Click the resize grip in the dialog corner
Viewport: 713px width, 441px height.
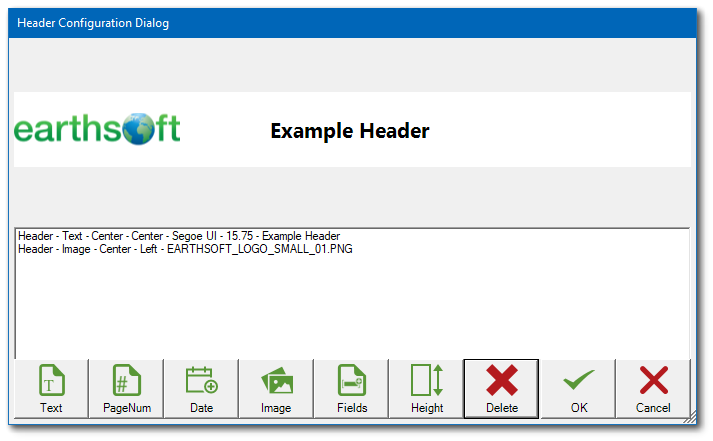click(x=691, y=414)
